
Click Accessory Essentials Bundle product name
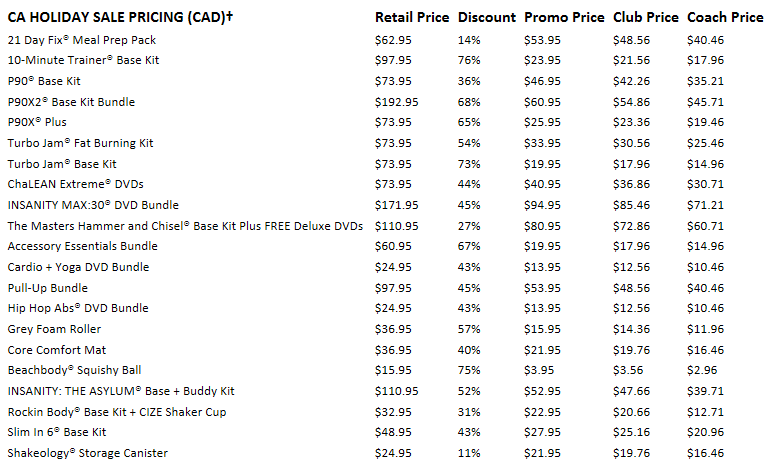(x=82, y=246)
